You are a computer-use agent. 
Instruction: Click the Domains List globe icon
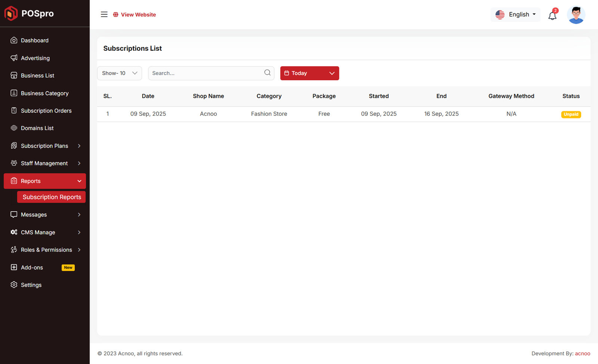tap(14, 128)
